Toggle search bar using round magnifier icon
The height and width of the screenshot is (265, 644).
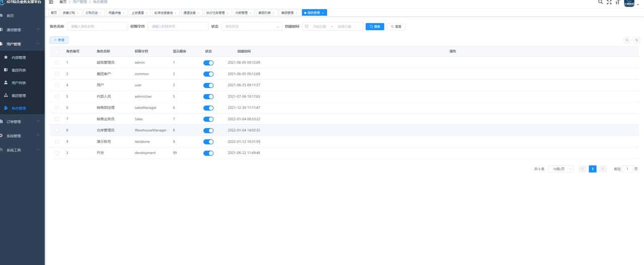coord(627,40)
